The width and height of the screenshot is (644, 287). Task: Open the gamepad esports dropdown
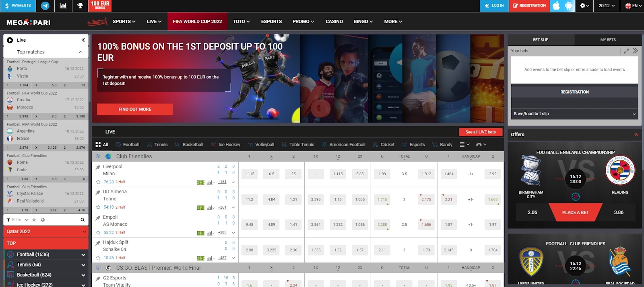(x=481, y=145)
